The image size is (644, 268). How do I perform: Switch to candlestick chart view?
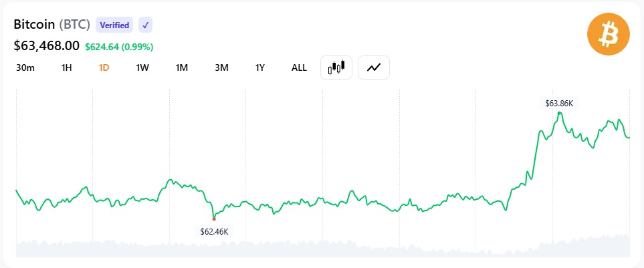click(336, 68)
